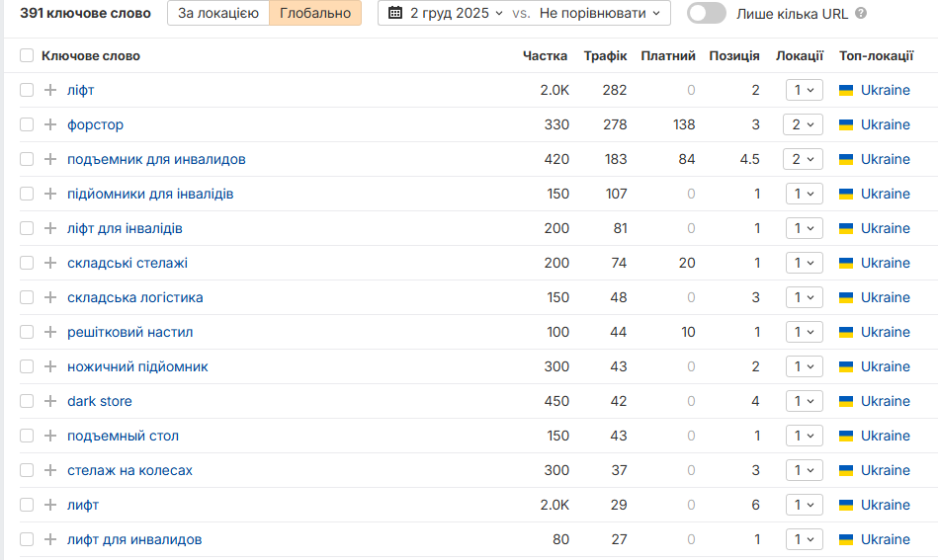Screen dimensions: 938x560
Task: Select checkbox for решітковий настил
Action: [x=27, y=332]
